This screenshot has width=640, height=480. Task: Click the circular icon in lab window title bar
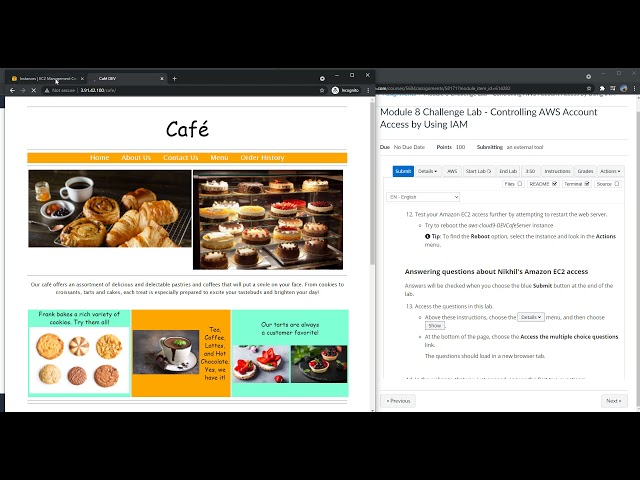[588, 76]
